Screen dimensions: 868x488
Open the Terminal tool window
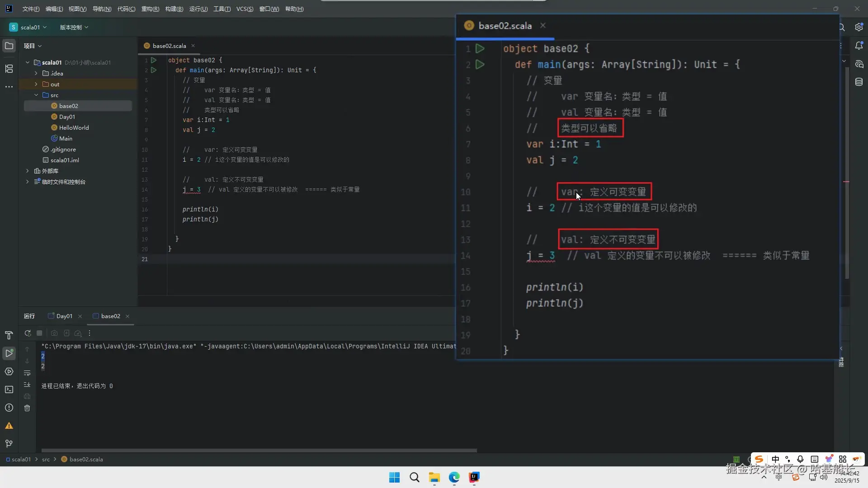tap(9, 389)
